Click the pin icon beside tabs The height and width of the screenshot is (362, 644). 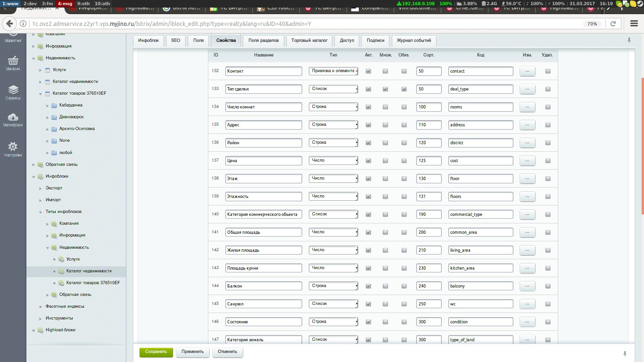(x=629, y=41)
